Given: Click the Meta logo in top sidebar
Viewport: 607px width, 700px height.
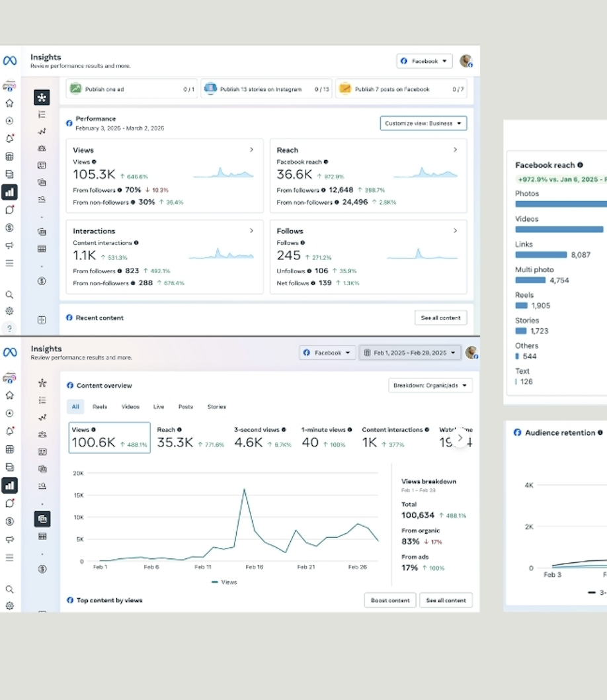Looking at the screenshot, I should (x=10, y=60).
